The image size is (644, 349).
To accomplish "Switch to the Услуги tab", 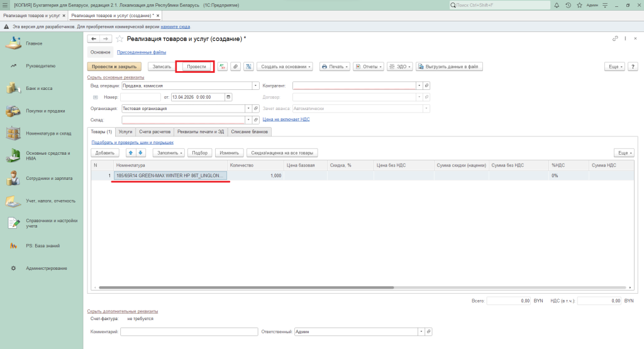I will [x=125, y=131].
